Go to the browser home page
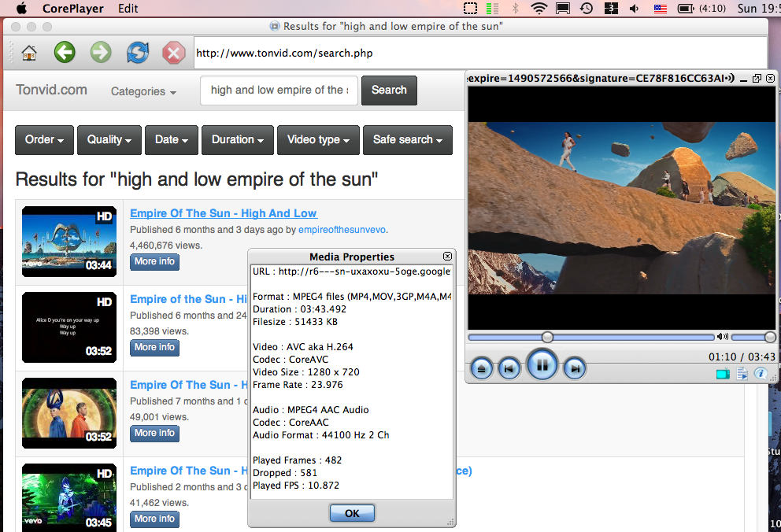 pyautogui.click(x=29, y=52)
